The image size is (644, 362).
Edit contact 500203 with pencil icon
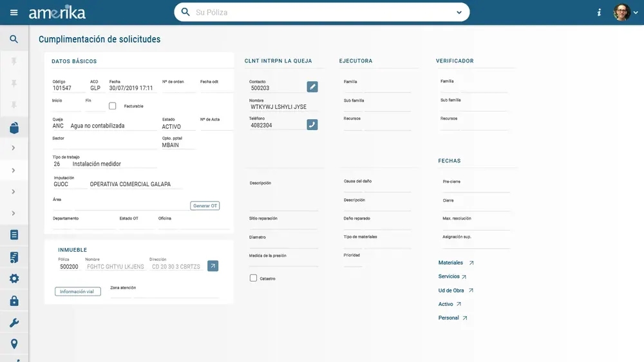point(312,87)
